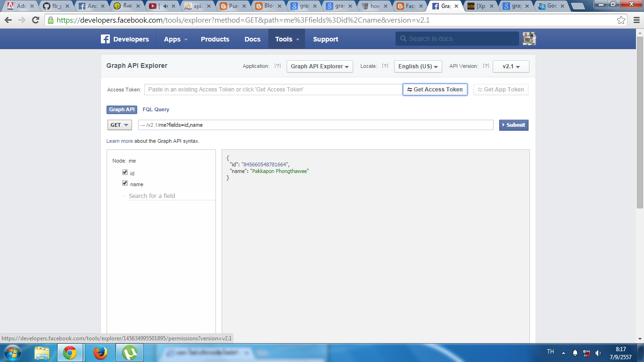Open the Windows Start menu

point(12,353)
